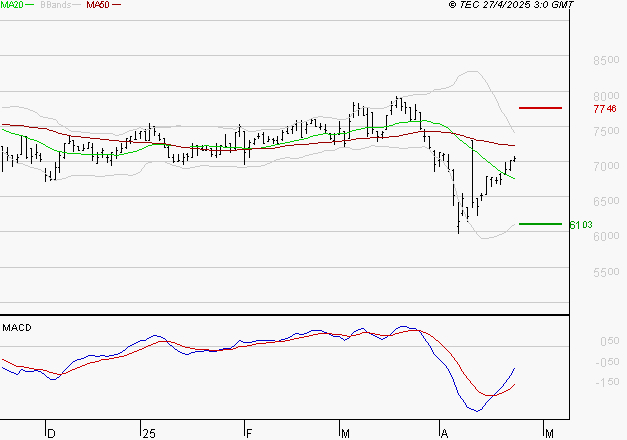This screenshot has height=440, width=627.
Task: Click the MA20 legend label
Action: 12,6
